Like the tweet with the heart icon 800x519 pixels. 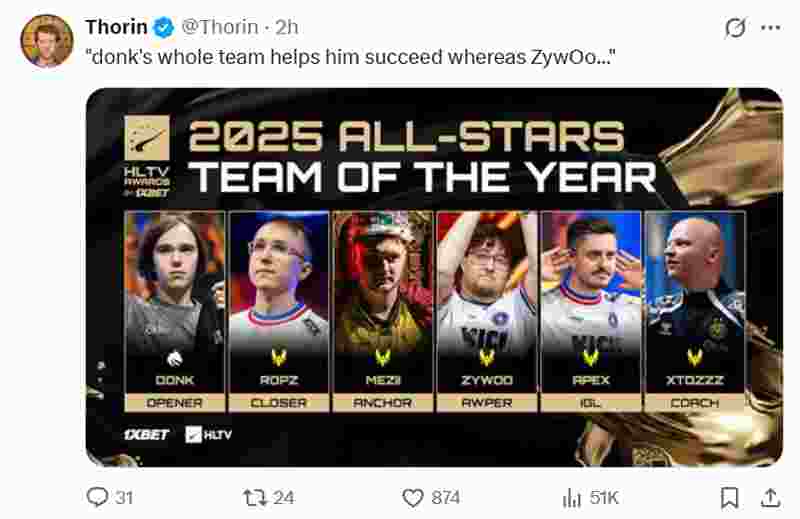413,497
